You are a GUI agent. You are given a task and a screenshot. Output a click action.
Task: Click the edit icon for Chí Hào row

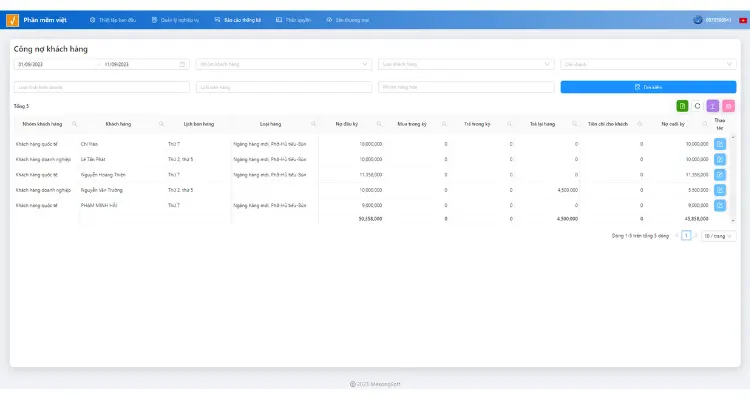719,144
